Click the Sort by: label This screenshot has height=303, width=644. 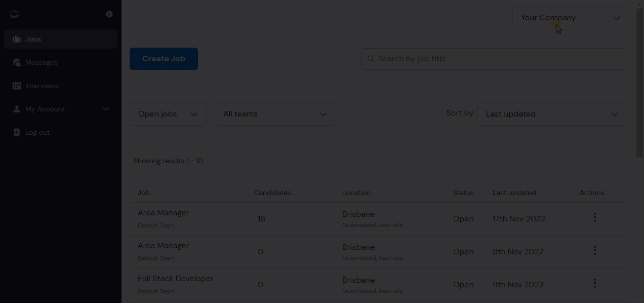point(460,112)
